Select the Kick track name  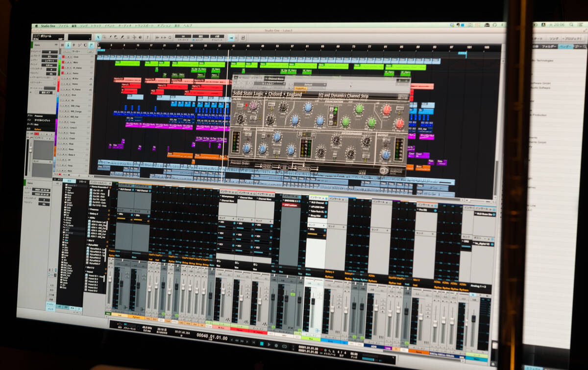(x=73, y=94)
